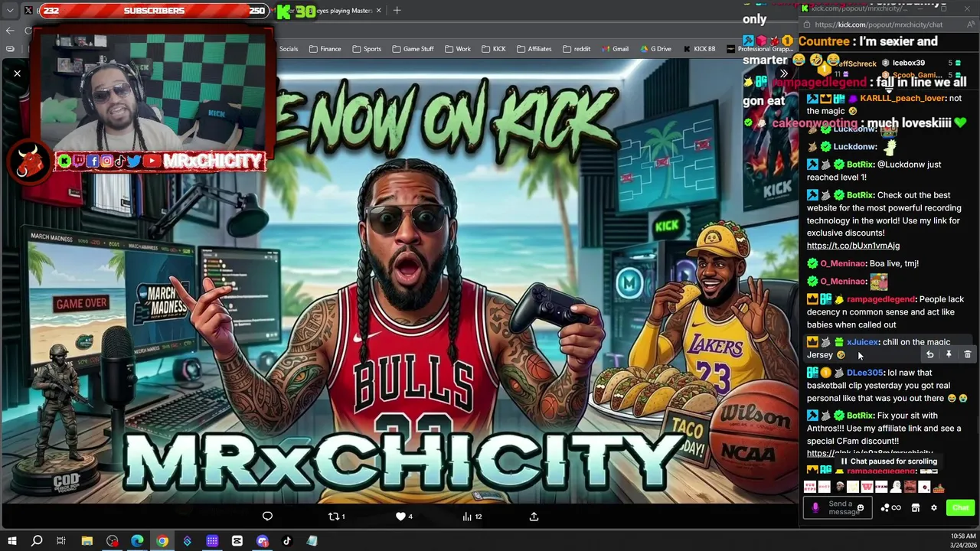Click the Send a message input field
980x551 pixels.
pos(837,508)
